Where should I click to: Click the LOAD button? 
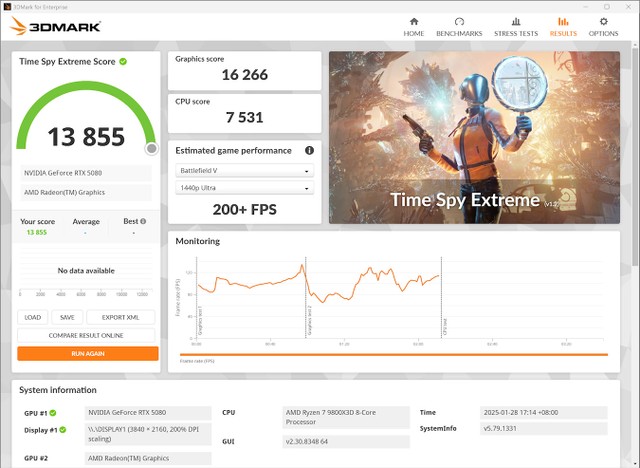click(x=33, y=317)
